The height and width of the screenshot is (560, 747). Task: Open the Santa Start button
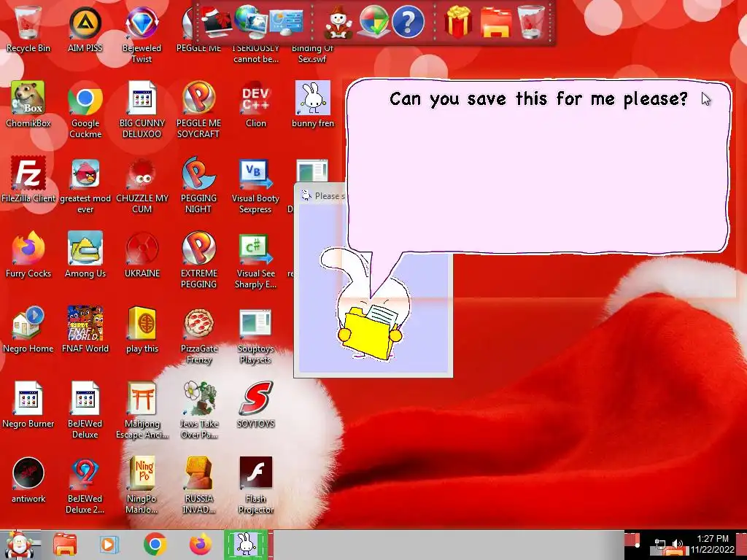19,544
